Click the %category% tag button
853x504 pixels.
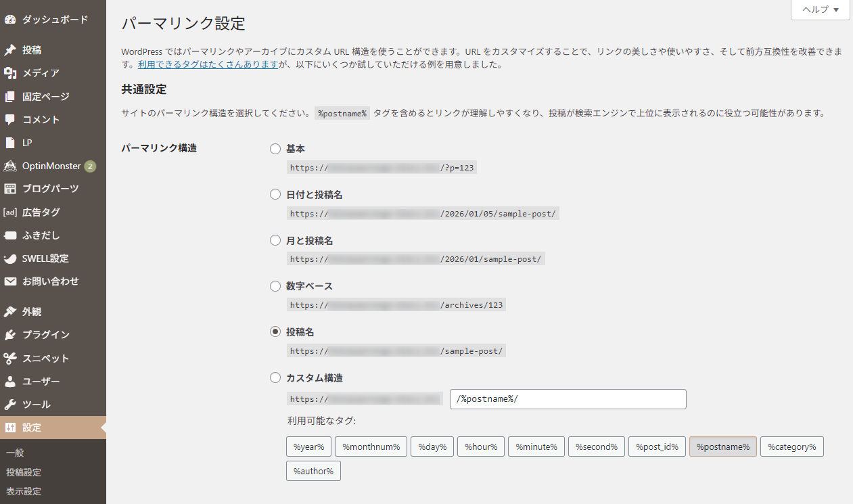click(791, 446)
